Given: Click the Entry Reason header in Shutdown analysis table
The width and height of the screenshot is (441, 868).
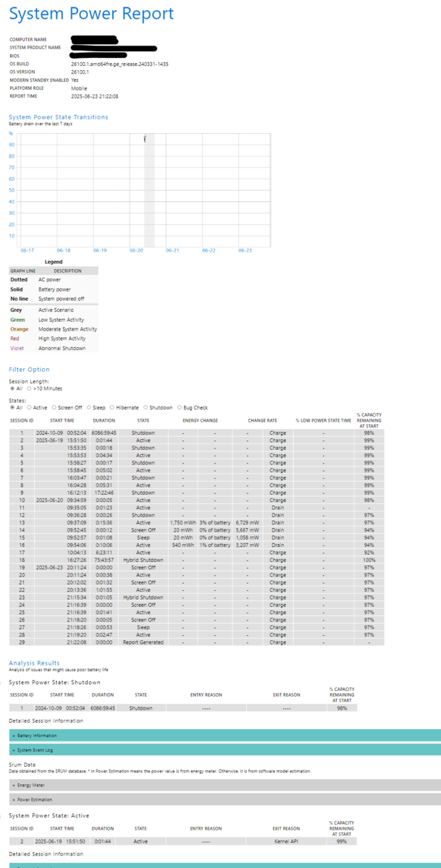Looking at the screenshot, I should pos(206,695).
